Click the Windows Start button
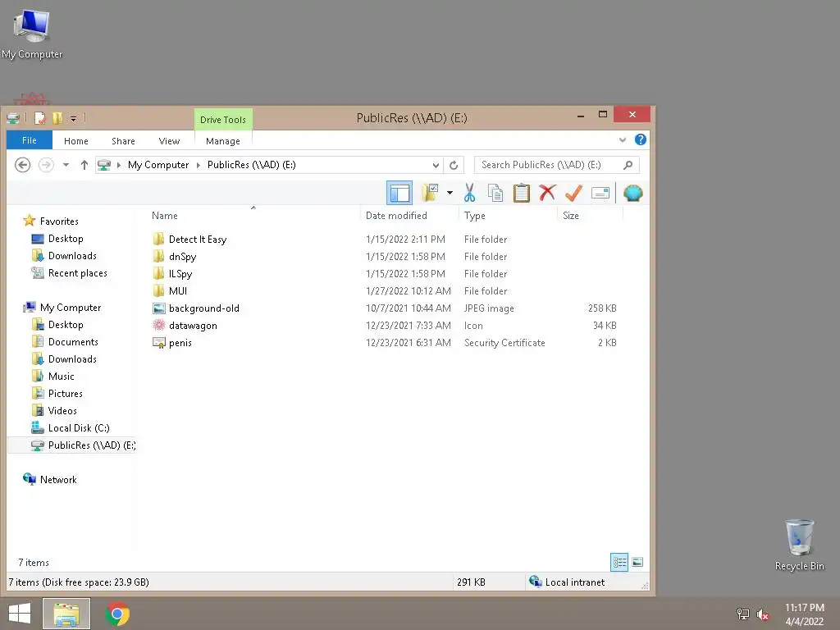This screenshot has height=630, width=840. [20, 614]
